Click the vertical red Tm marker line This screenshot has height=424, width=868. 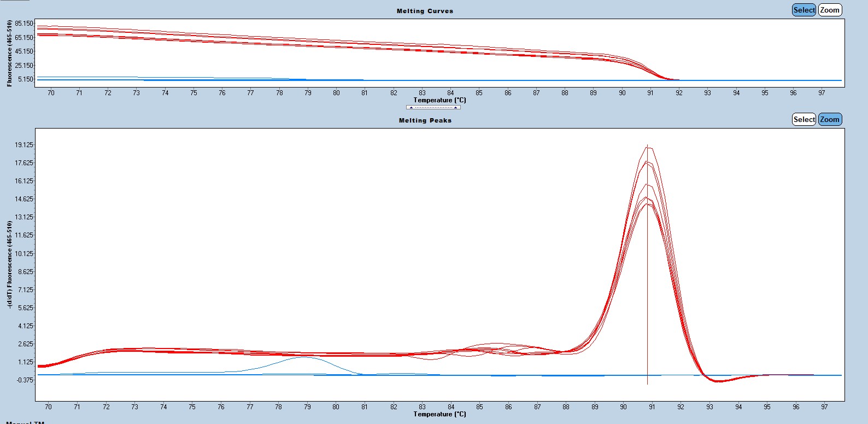tap(648, 274)
